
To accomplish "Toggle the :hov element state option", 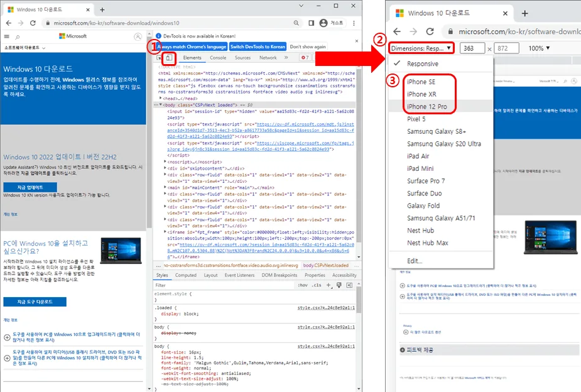I will (x=303, y=285).
